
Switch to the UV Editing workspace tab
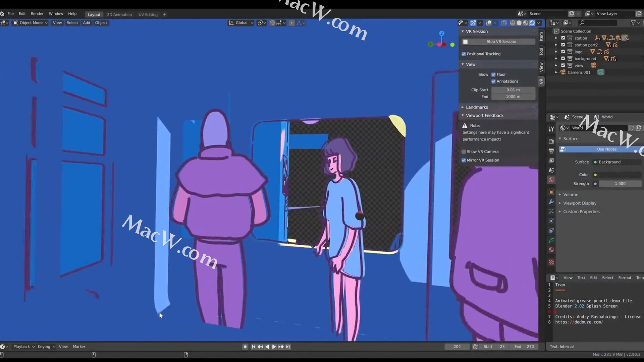point(148,14)
